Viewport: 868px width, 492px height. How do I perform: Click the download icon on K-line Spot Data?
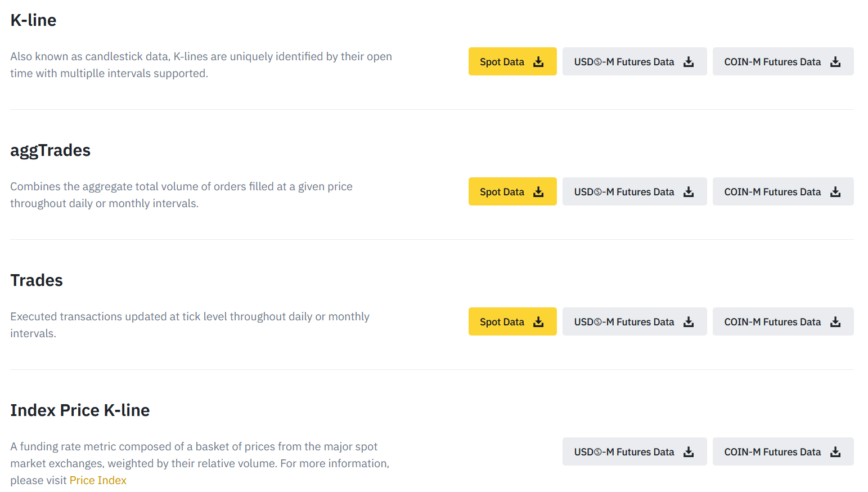click(x=539, y=61)
